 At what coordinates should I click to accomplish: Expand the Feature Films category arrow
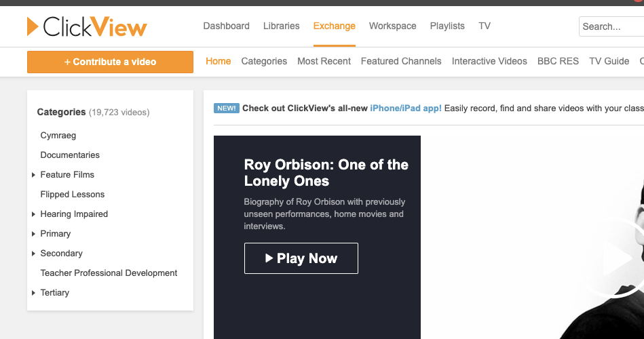33,175
